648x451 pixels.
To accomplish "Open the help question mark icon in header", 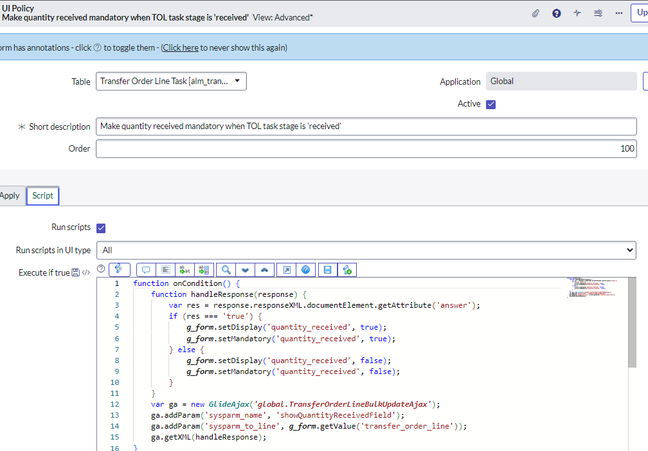I will 557,14.
